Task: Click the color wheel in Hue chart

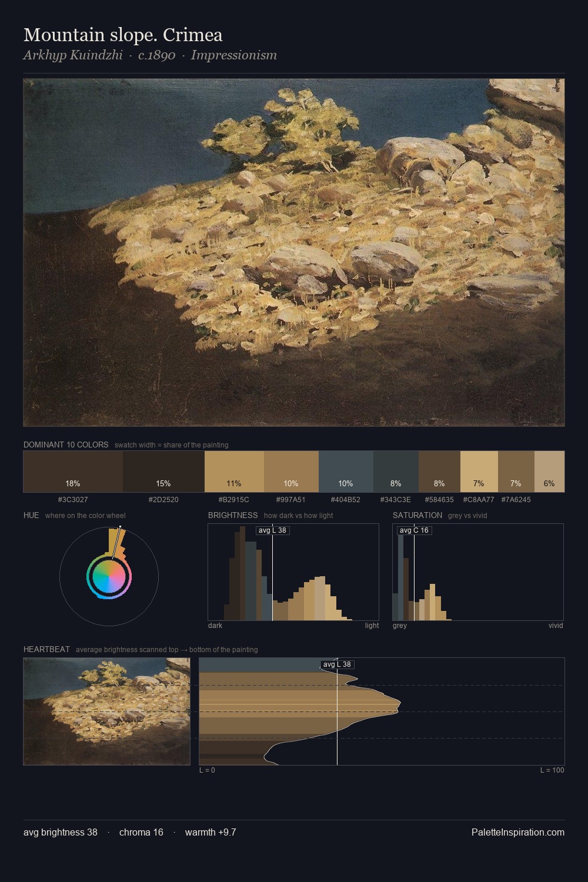Action: pyautogui.click(x=109, y=576)
